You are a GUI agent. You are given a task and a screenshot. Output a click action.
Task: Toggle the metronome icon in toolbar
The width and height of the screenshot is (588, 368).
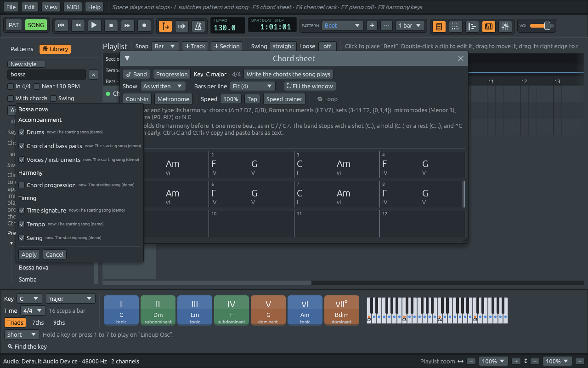198,26
